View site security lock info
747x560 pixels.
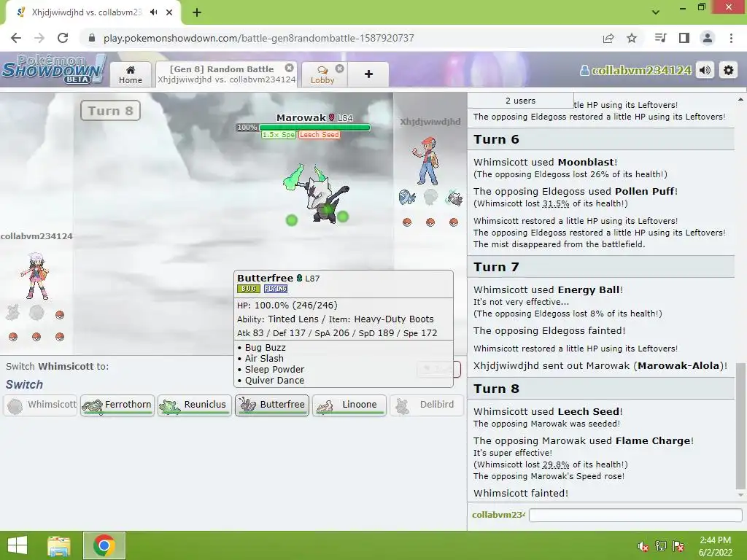click(x=92, y=38)
